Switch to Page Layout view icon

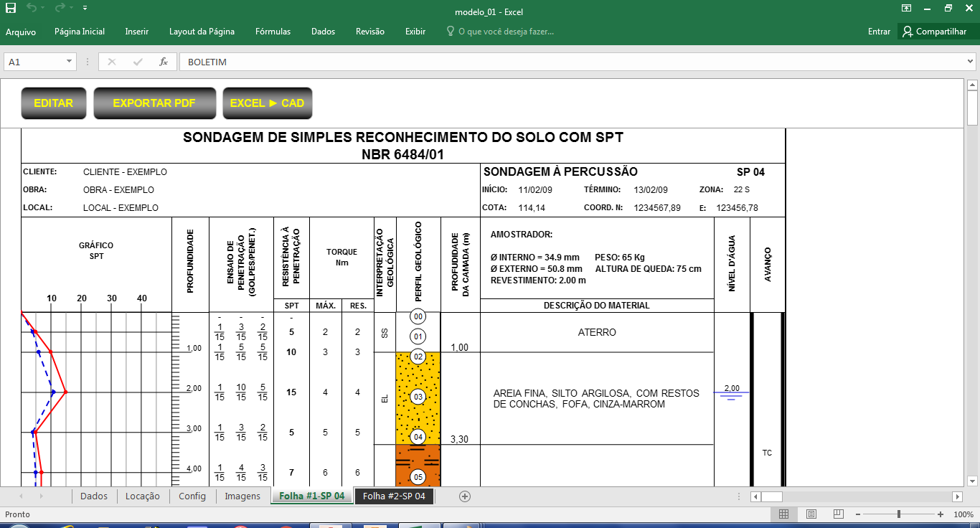[811, 514]
